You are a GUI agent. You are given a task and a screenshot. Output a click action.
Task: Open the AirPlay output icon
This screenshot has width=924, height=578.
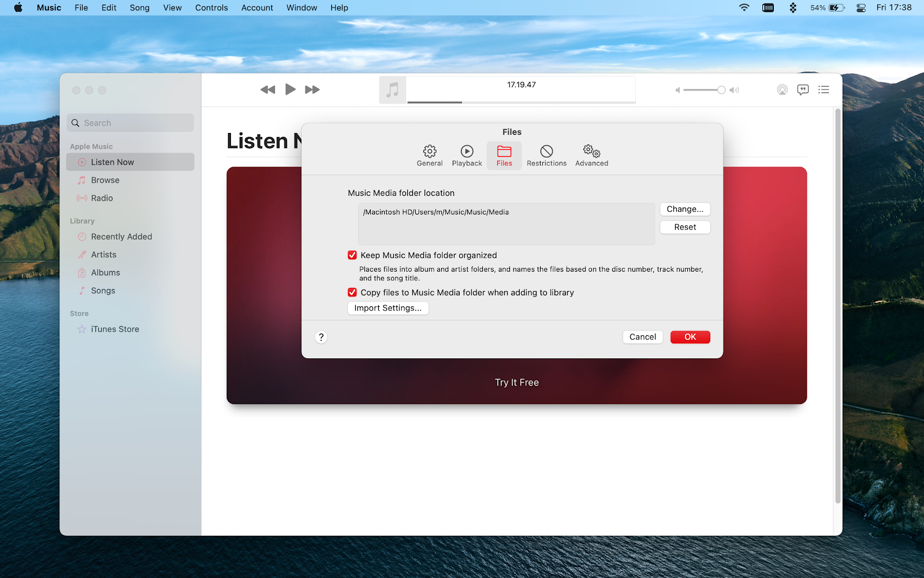click(x=782, y=90)
